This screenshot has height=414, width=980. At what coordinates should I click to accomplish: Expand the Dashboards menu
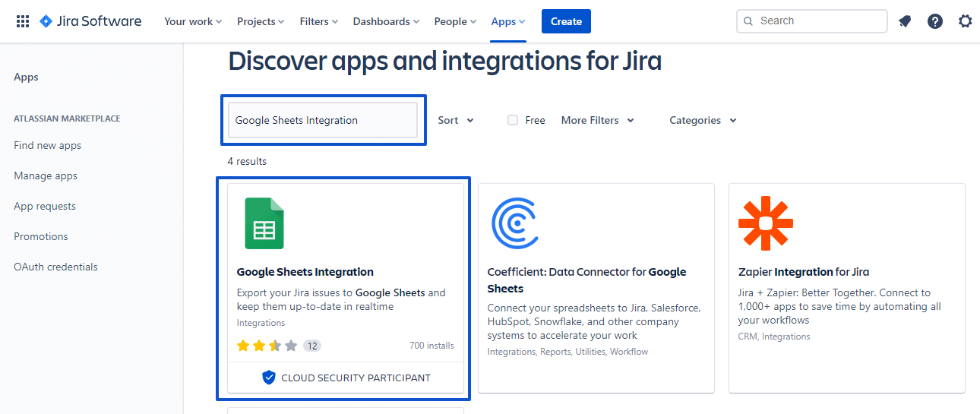(x=387, y=21)
